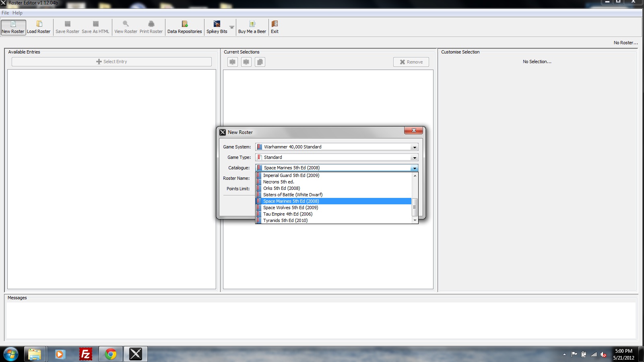This screenshot has width=644, height=362.
Task: Open the Game Type dropdown
Action: (337, 157)
